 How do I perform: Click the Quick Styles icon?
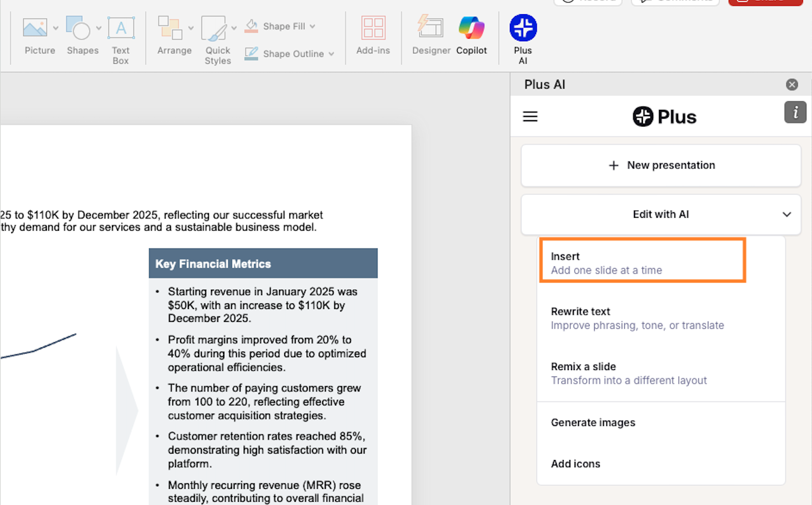tap(214, 28)
